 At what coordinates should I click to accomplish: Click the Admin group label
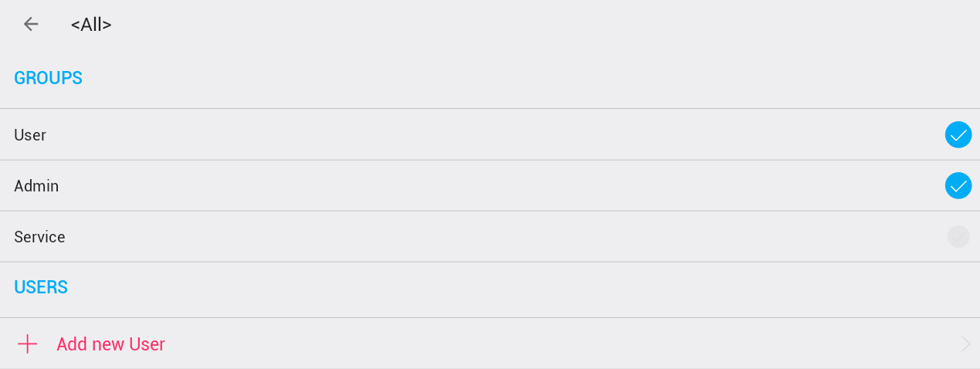click(36, 186)
